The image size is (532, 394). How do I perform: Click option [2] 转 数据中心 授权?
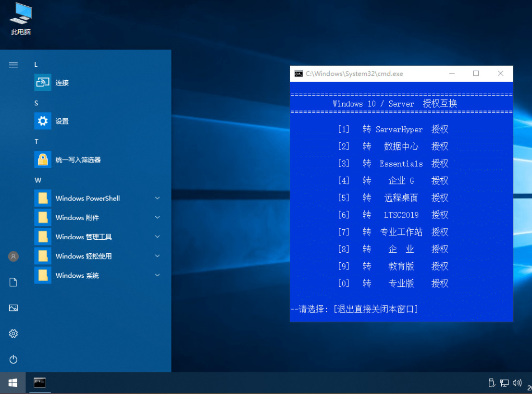(393, 146)
